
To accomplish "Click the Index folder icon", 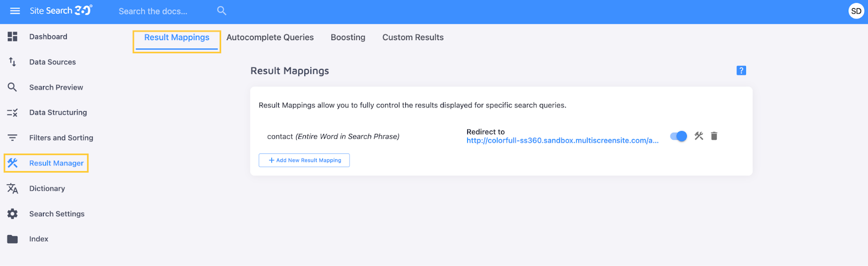I will point(12,239).
